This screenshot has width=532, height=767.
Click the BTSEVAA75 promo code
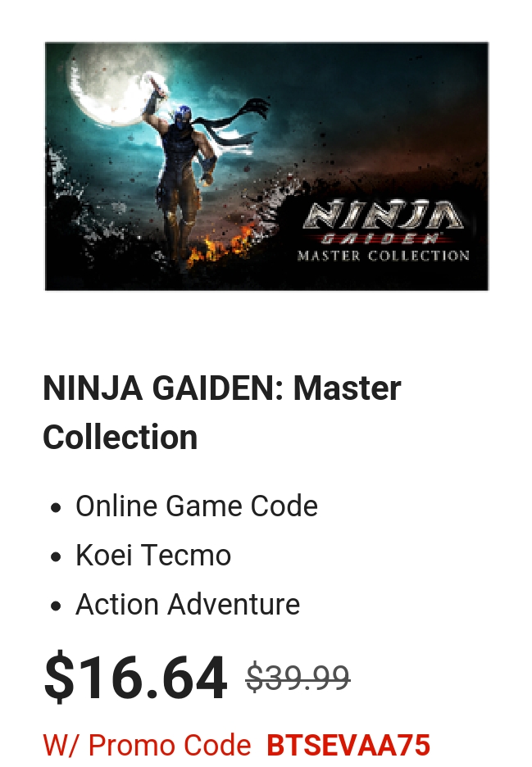[348, 745]
